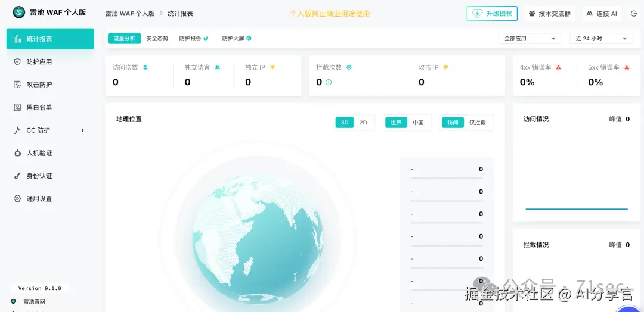Open the 全部应用 dropdown

[530, 39]
